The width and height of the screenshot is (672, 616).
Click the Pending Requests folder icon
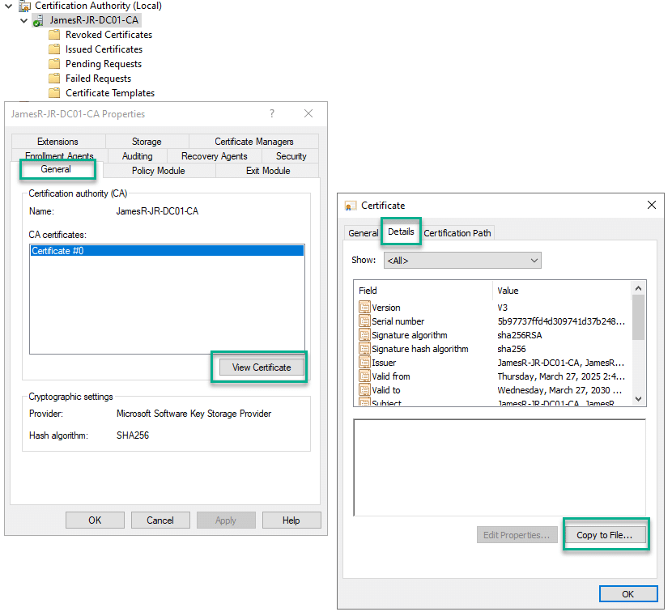(x=54, y=64)
